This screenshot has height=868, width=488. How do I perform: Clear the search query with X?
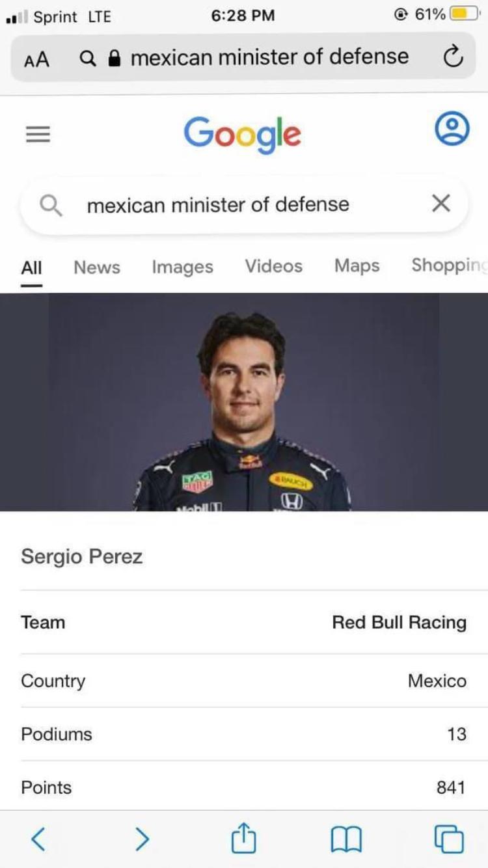(441, 204)
